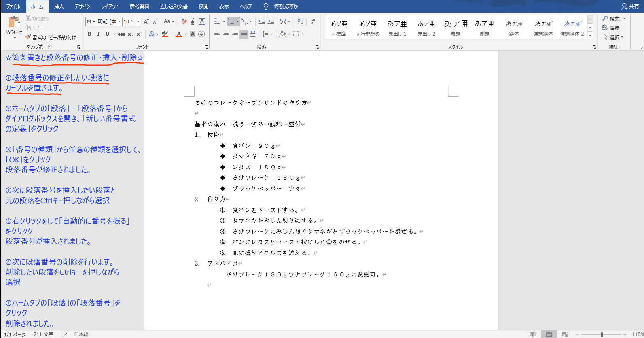Toggle bold formatting
Screen dimensions: 644x338
click(x=89, y=34)
